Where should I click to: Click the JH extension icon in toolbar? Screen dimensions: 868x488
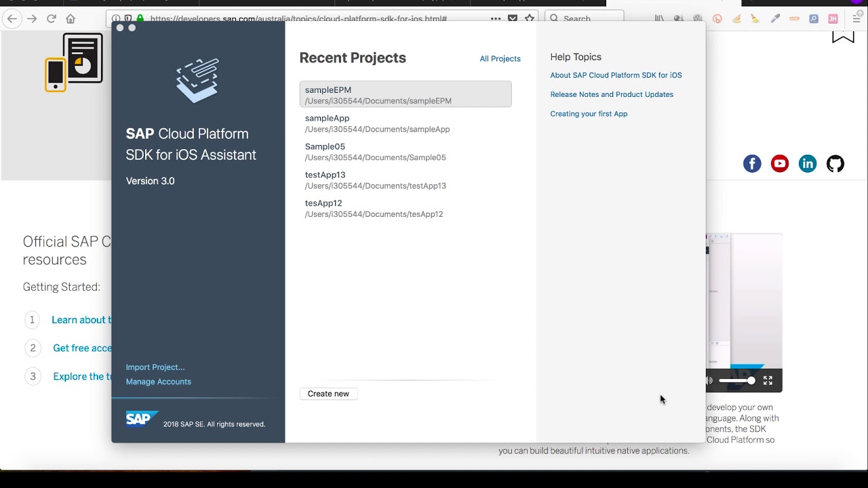(x=833, y=19)
